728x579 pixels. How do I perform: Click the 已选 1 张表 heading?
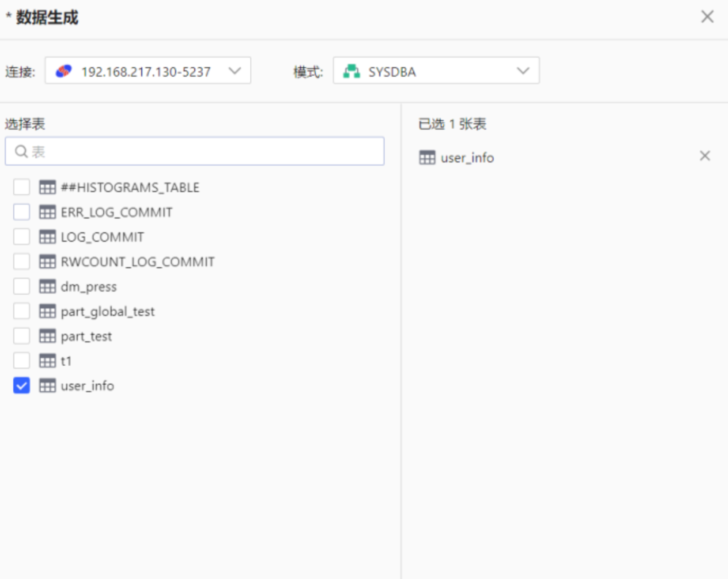coord(452,124)
